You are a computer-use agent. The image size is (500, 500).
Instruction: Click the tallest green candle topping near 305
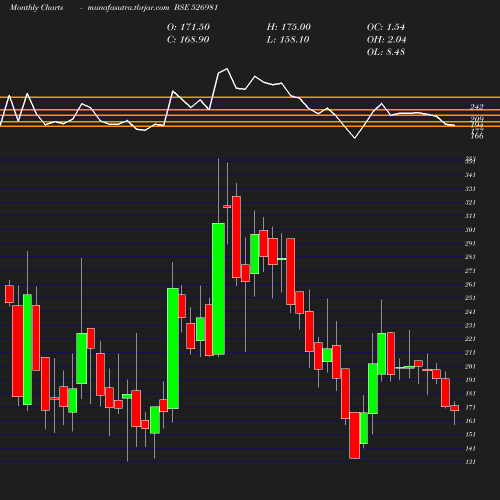(x=218, y=289)
